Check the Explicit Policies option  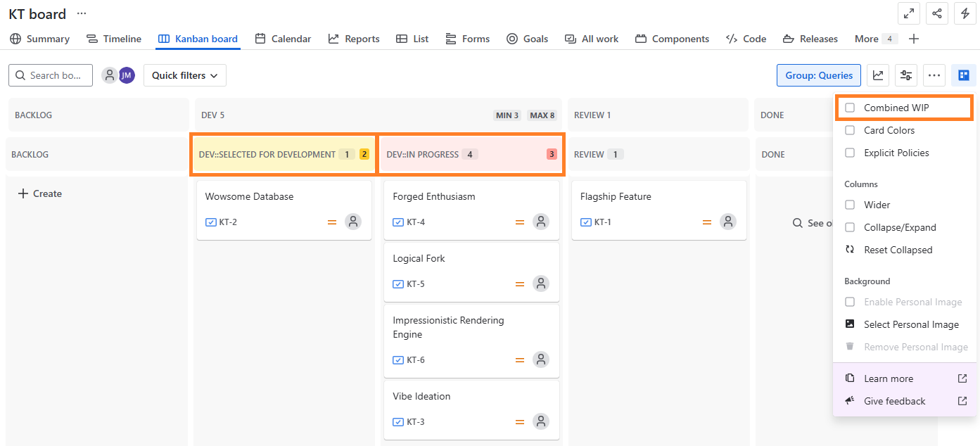click(x=850, y=153)
